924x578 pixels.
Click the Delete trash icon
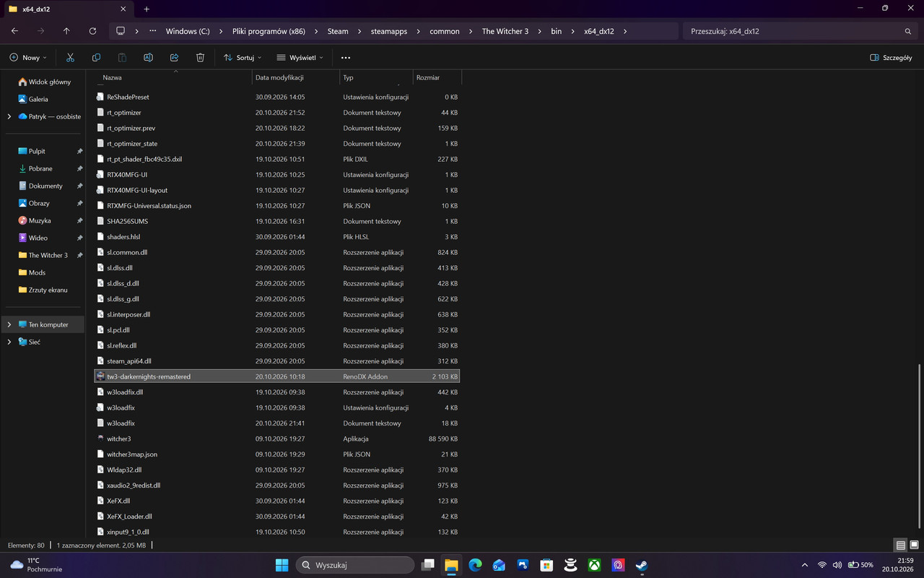(x=200, y=57)
